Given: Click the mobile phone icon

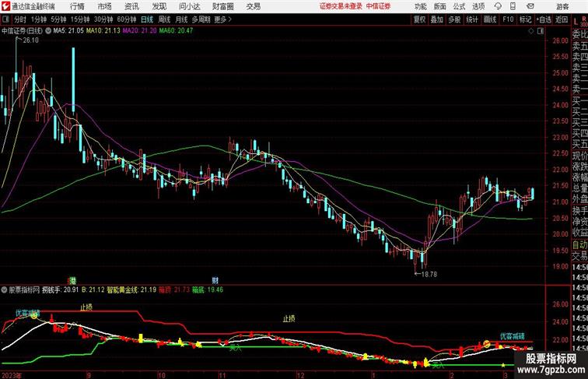Looking at the screenshot, I should (x=513, y=6).
